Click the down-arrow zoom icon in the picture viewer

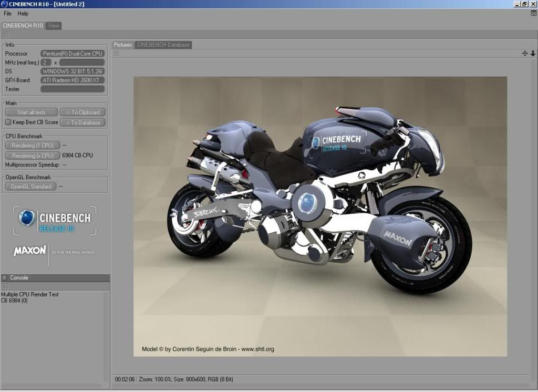pyautogui.click(x=533, y=53)
